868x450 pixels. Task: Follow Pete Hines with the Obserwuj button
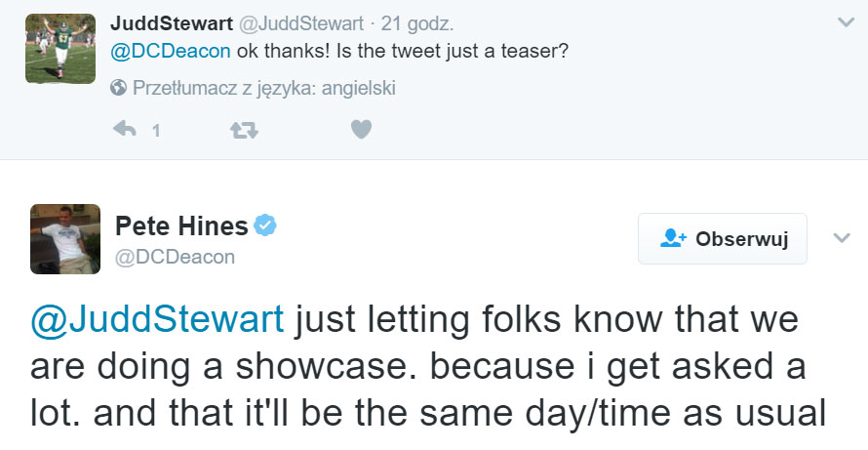[x=723, y=238]
